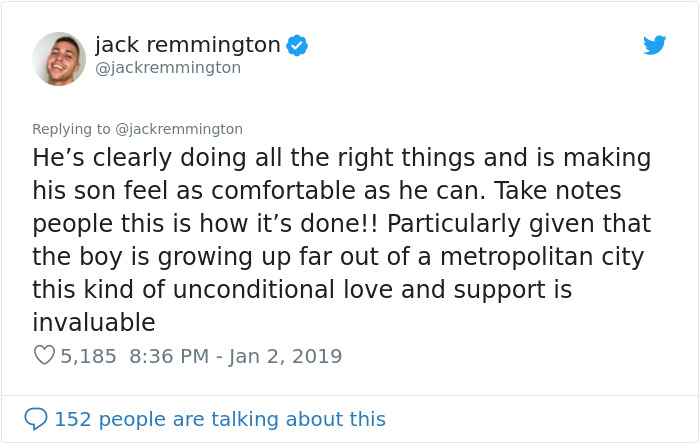Open '152 people are talking about this'
This screenshot has width=700, height=444.
[219, 419]
